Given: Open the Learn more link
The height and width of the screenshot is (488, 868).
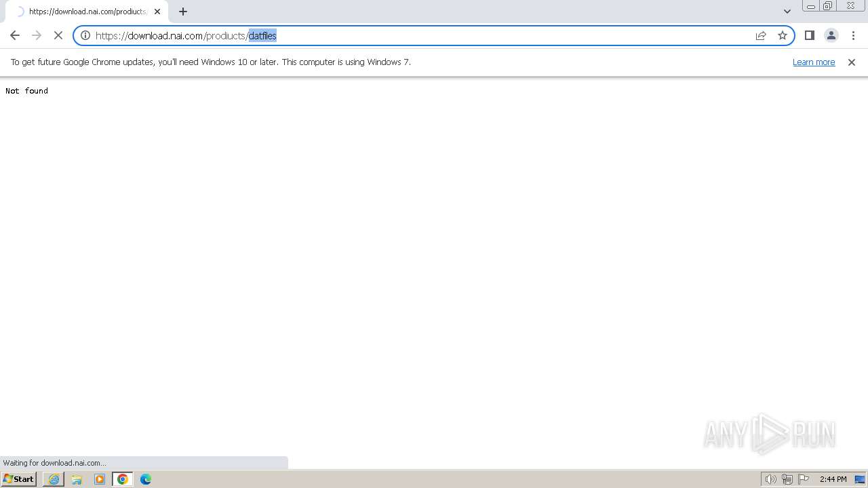Looking at the screenshot, I should click(814, 62).
